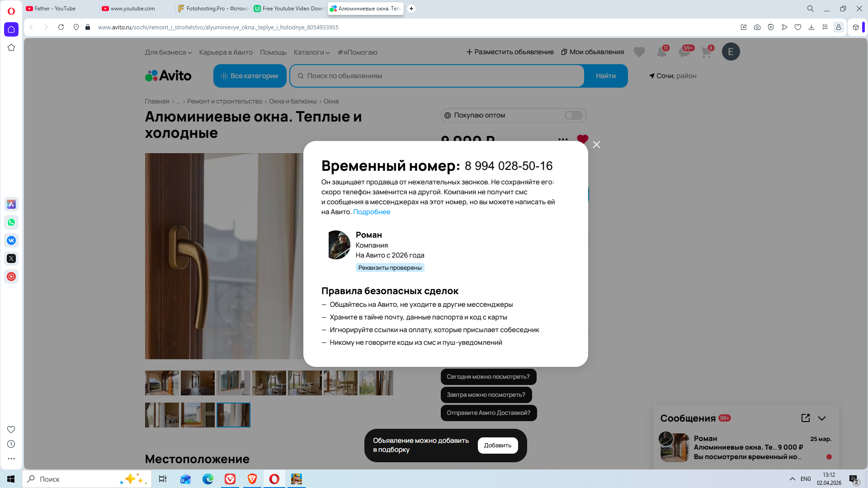Open the shopping cart icon
Viewport: 868px width, 488px height.
coord(706,52)
